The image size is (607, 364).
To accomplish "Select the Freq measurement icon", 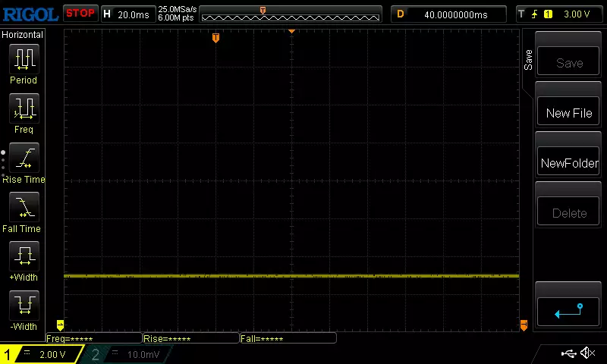I will point(24,108).
